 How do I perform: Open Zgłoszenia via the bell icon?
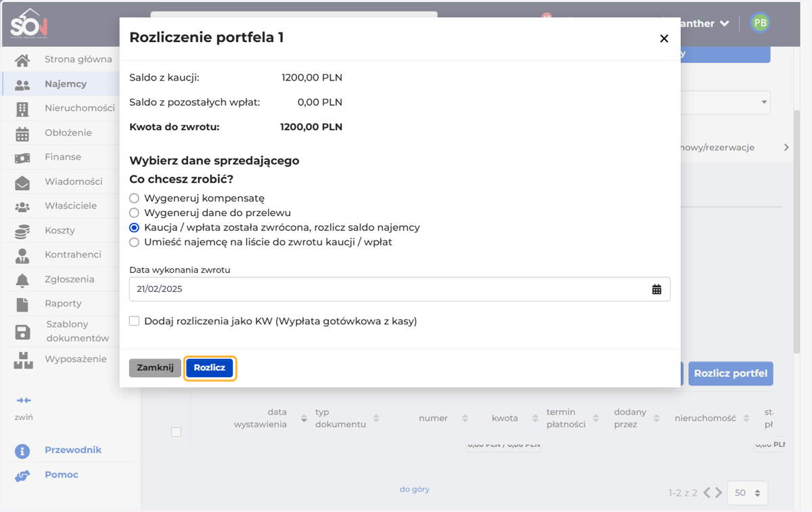click(x=22, y=279)
